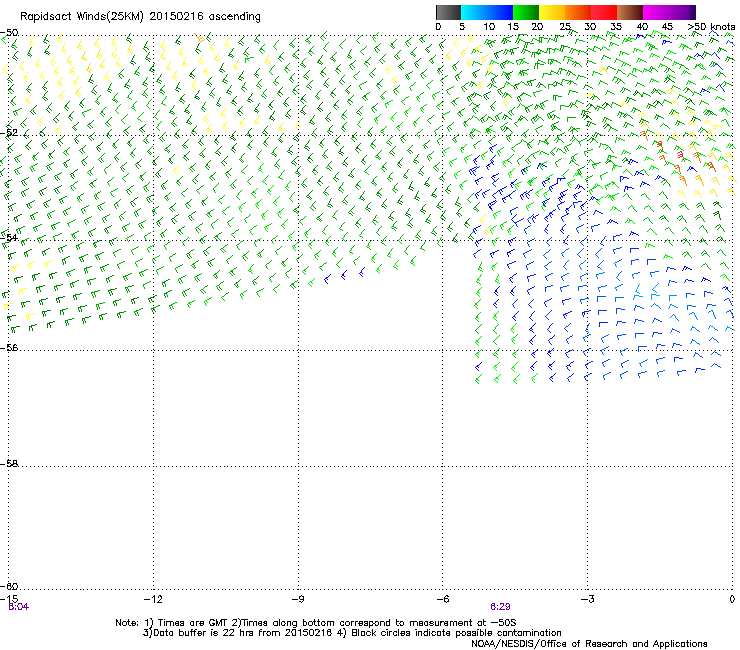Click the orange 25-30 knots legend swatch
The height and width of the screenshot is (650, 740).
pyautogui.click(x=578, y=12)
